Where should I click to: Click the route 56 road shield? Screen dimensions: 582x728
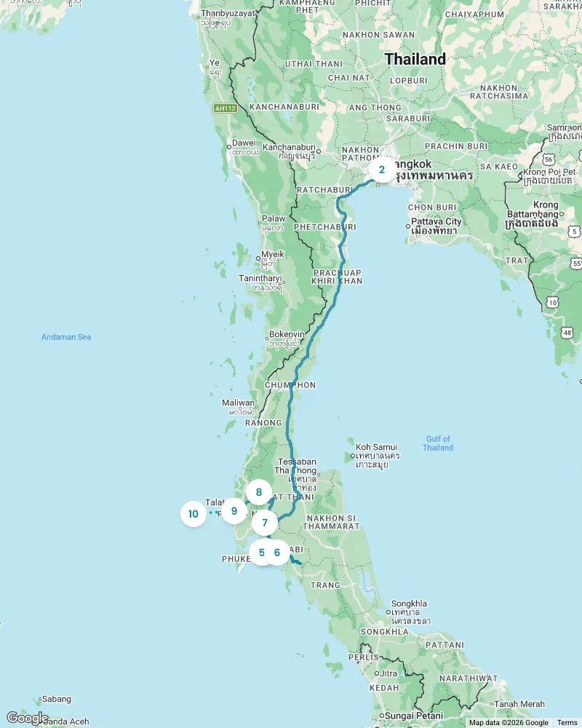point(549,159)
